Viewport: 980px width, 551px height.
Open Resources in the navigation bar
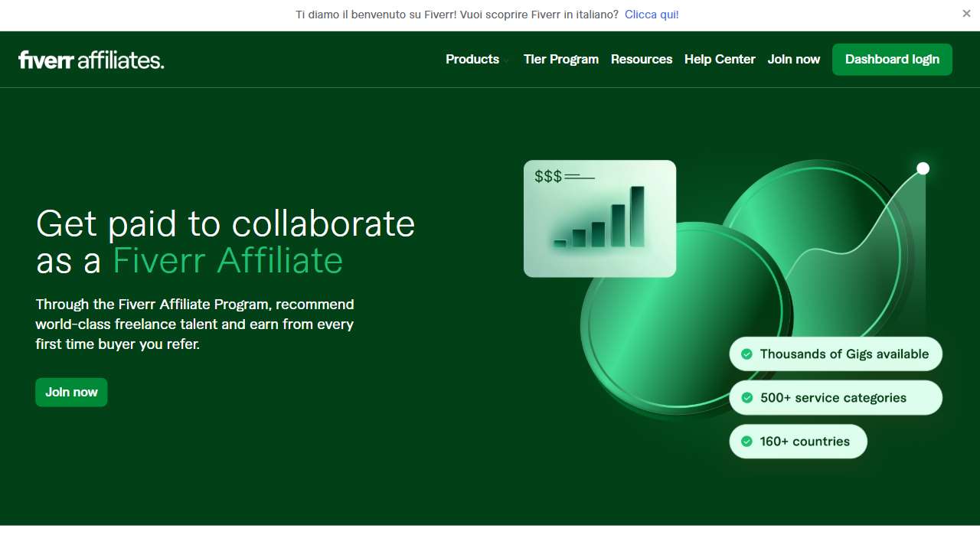point(641,60)
